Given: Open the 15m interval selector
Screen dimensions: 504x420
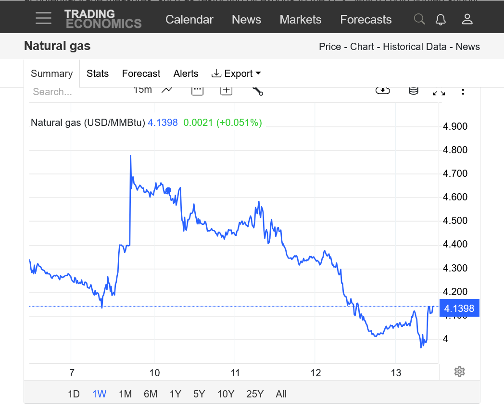Looking at the screenshot, I should (142, 90).
